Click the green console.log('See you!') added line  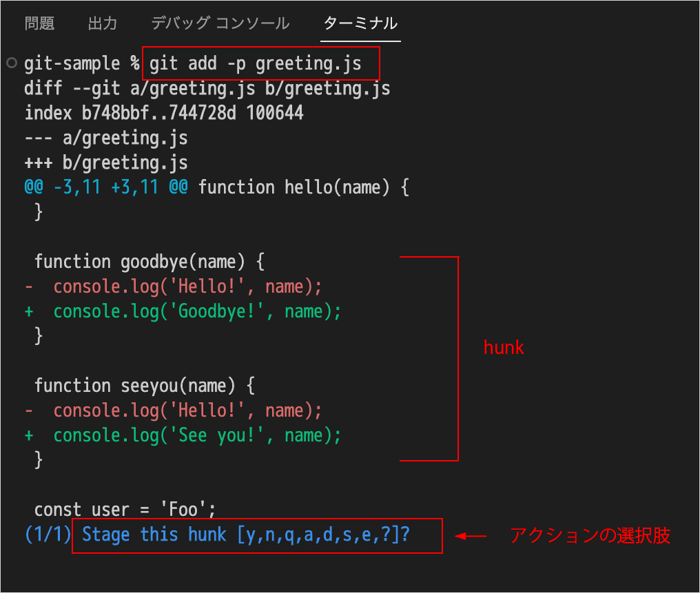pos(183,436)
